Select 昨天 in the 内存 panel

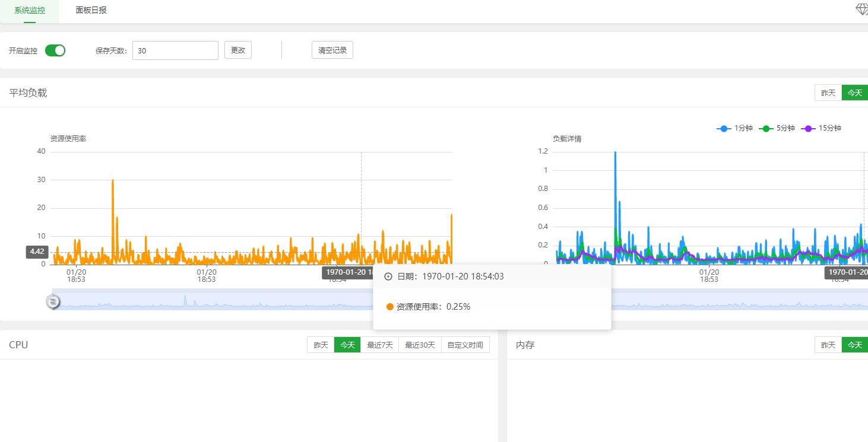[828, 345]
